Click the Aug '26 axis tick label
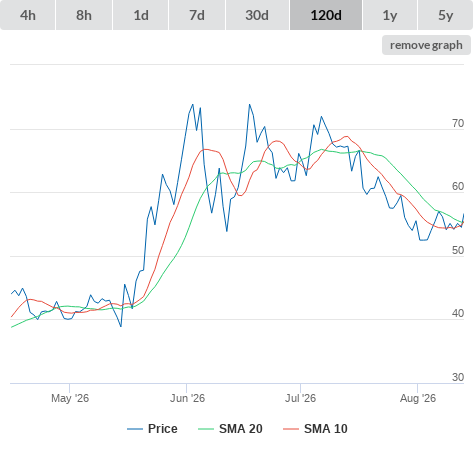This screenshot has width=474, height=455. pos(418,398)
